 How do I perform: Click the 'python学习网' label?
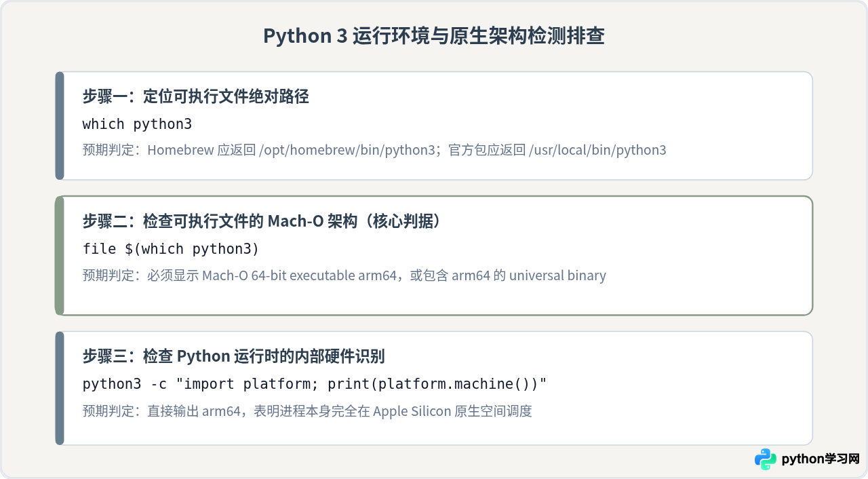pos(821,459)
